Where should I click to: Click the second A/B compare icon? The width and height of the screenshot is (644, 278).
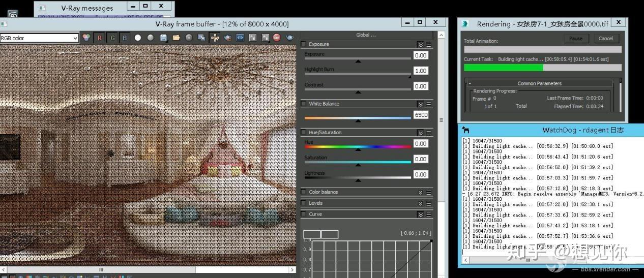coord(265,38)
